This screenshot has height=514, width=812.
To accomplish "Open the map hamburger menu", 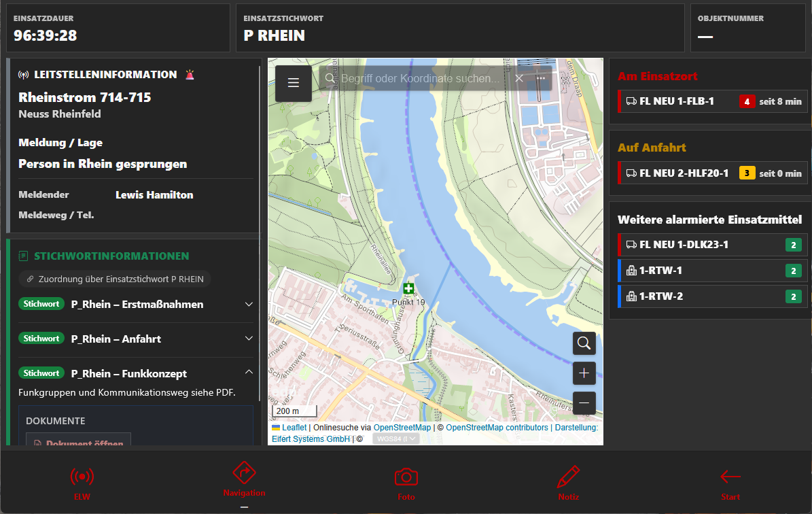I will pos(294,83).
